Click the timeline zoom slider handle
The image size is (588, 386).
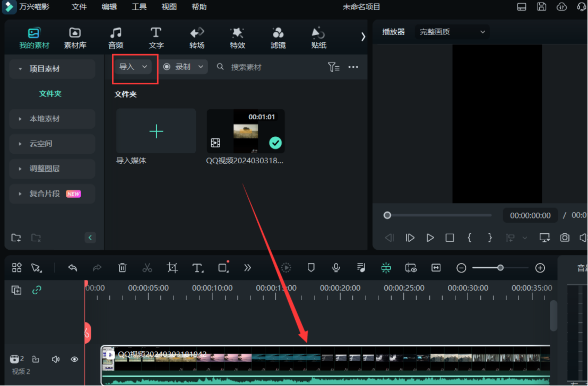pos(500,268)
